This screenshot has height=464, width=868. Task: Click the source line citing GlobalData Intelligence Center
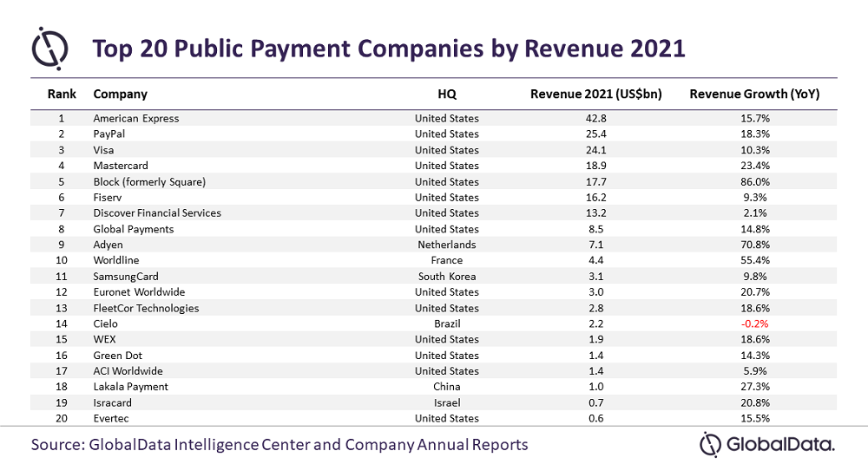[279, 445]
